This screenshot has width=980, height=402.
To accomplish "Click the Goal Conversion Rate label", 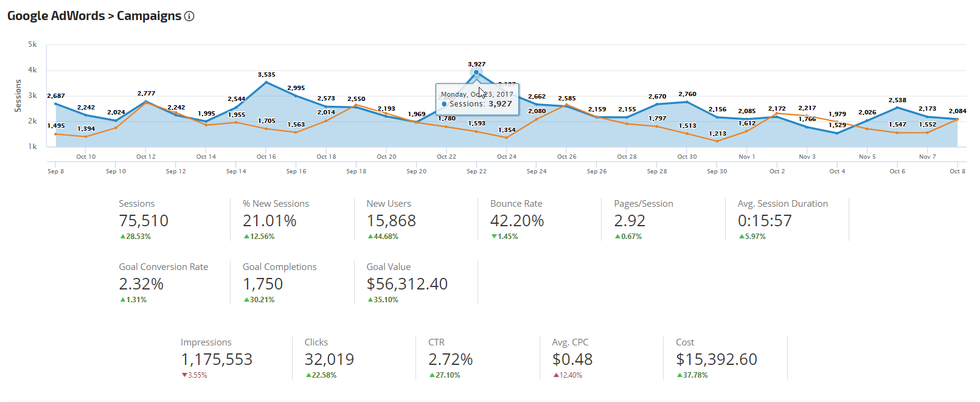I will (164, 267).
